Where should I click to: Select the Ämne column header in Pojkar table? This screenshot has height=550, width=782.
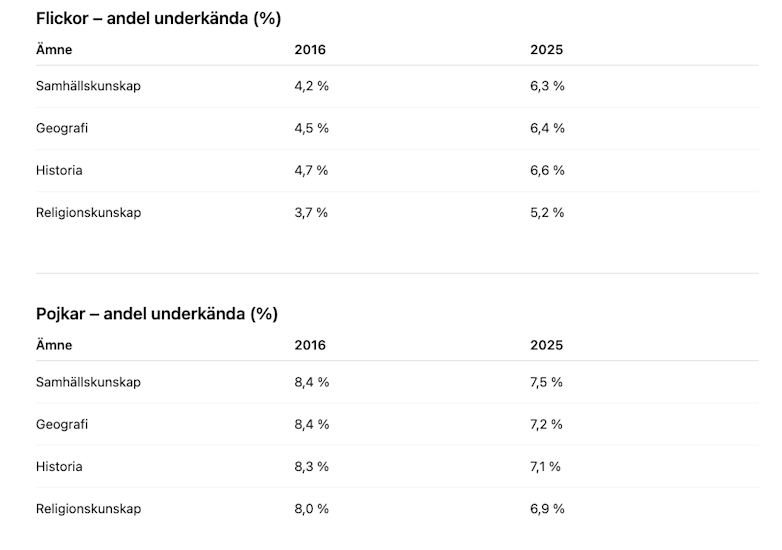(x=54, y=345)
